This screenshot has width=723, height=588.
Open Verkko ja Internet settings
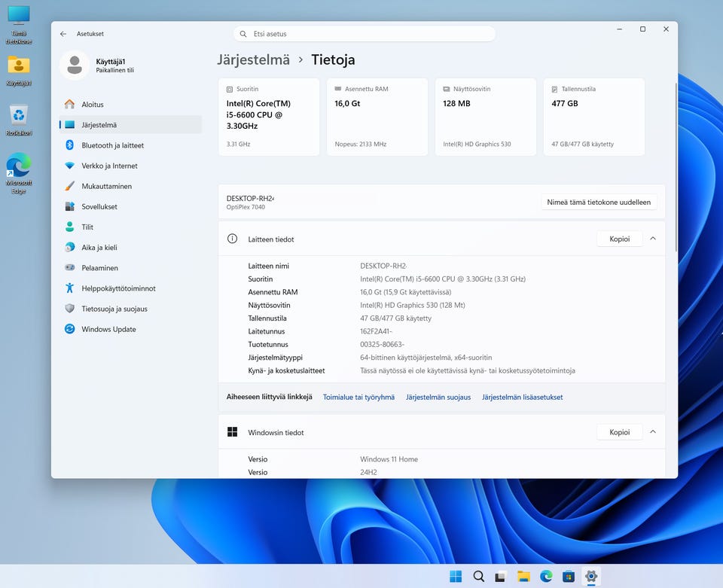[x=131, y=166]
